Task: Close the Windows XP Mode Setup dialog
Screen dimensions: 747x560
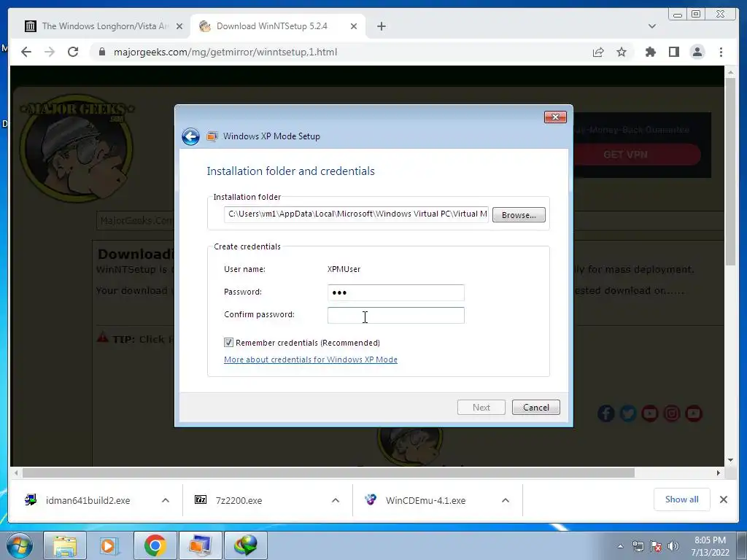Action: [555, 117]
